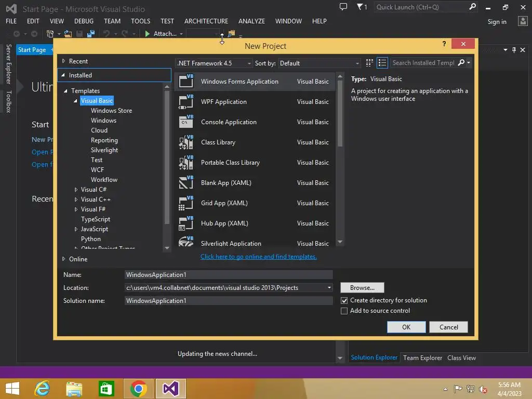Enable Add to source control checkbox

(344, 311)
